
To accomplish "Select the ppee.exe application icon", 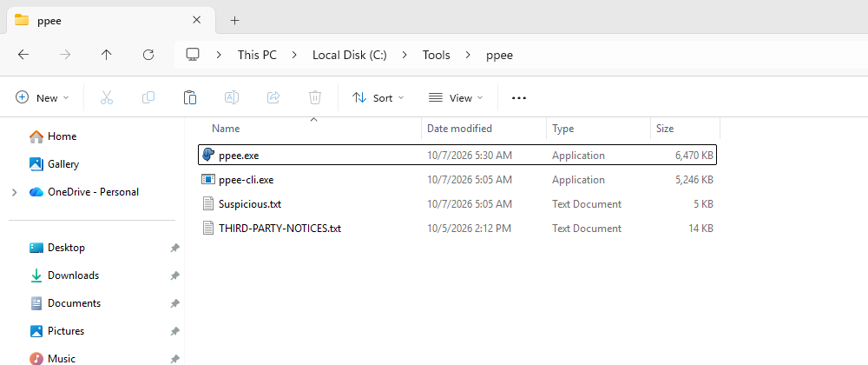I will (x=208, y=155).
